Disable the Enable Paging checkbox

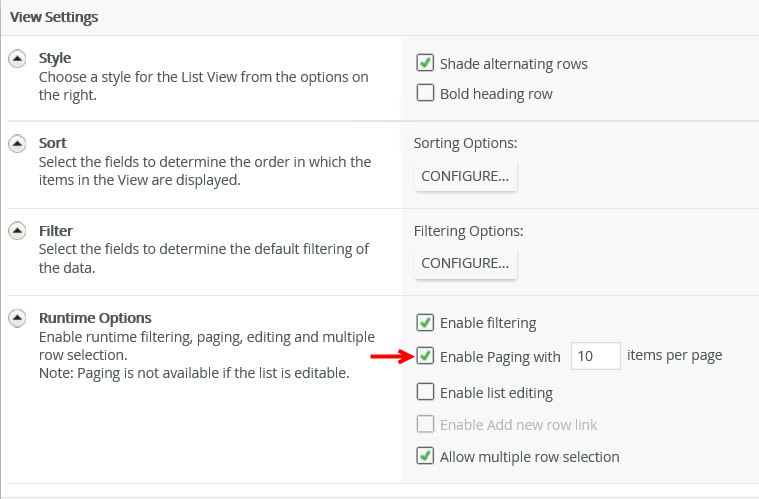pyautogui.click(x=425, y=355)
